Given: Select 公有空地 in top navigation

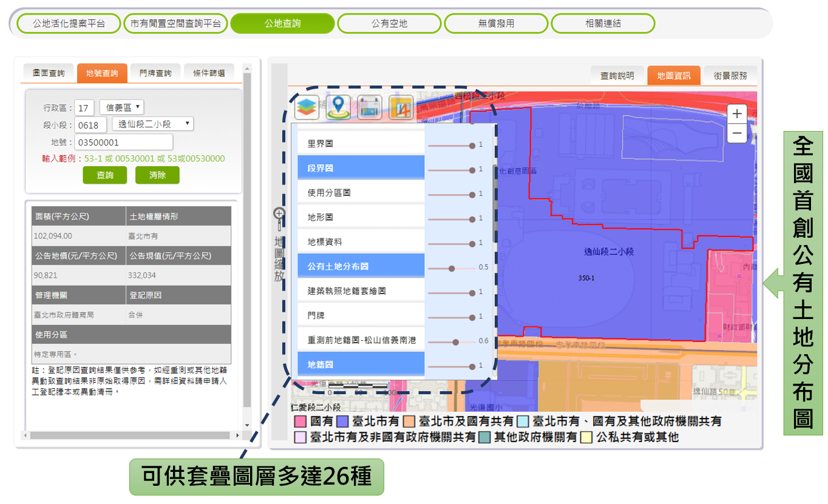Looking at the screenshot, I should (390, 24).
